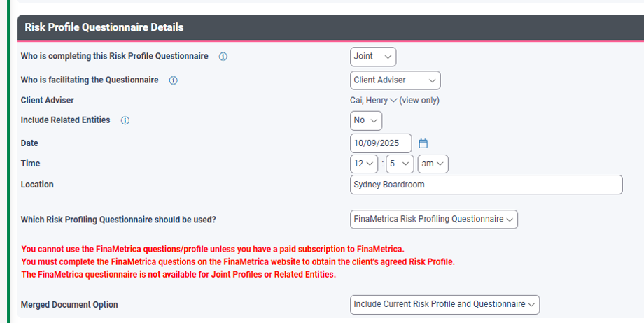Open the minutes dropdown showing 5
644x323 pixels.
400,164
